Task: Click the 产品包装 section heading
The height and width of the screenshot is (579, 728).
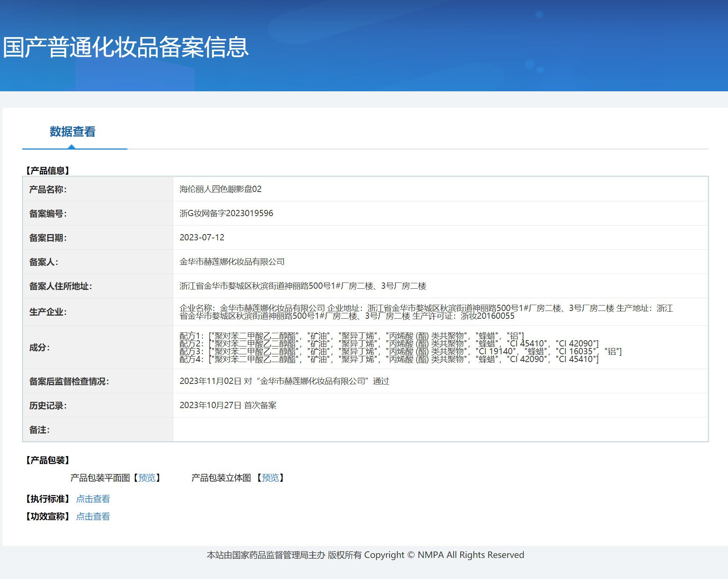Action: click(48, 460)
